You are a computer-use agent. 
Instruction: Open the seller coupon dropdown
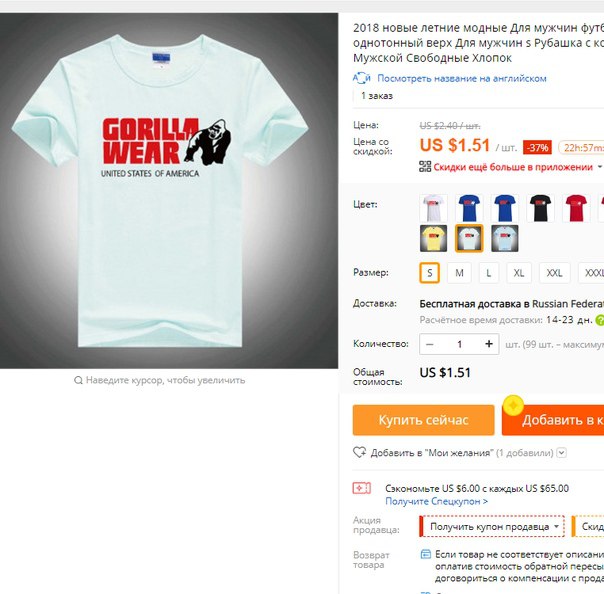[x=492, y=526]
